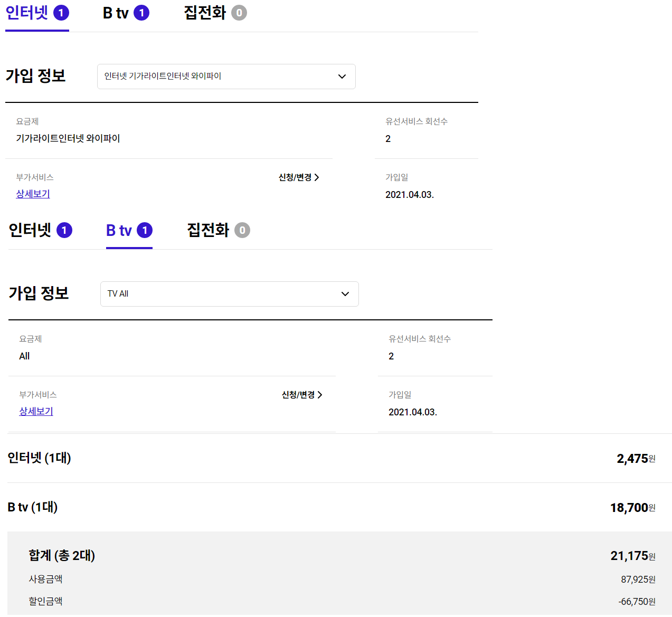The height and width of the screenshot is (617, 672).
Task: Click the 18,700원 B tv amount
Action: [x=633, y=508]
